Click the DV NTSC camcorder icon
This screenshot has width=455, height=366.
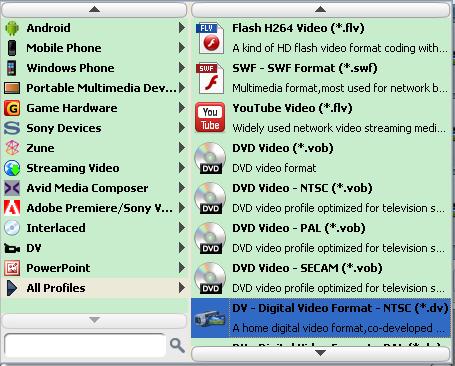[210, 319]
